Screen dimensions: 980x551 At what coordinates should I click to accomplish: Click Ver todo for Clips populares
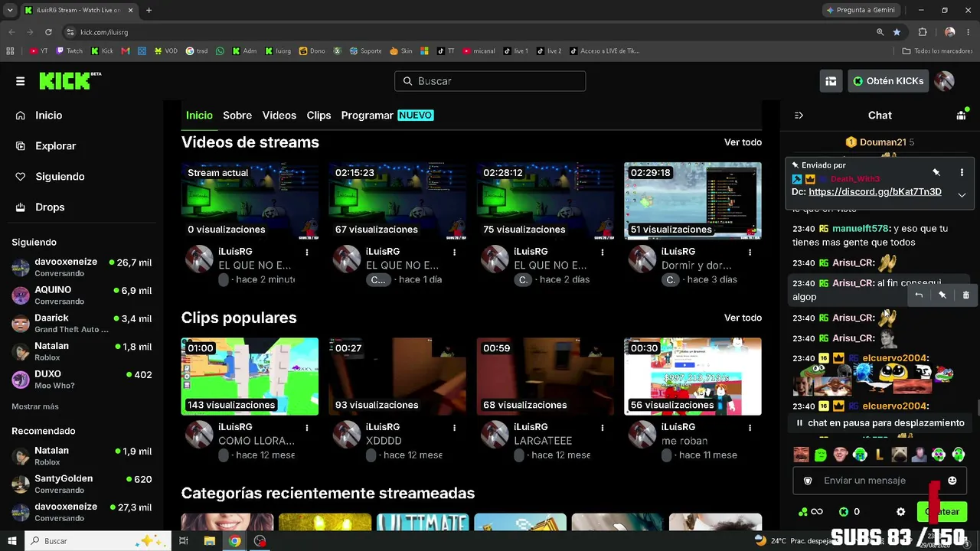[x=743, y=318]
